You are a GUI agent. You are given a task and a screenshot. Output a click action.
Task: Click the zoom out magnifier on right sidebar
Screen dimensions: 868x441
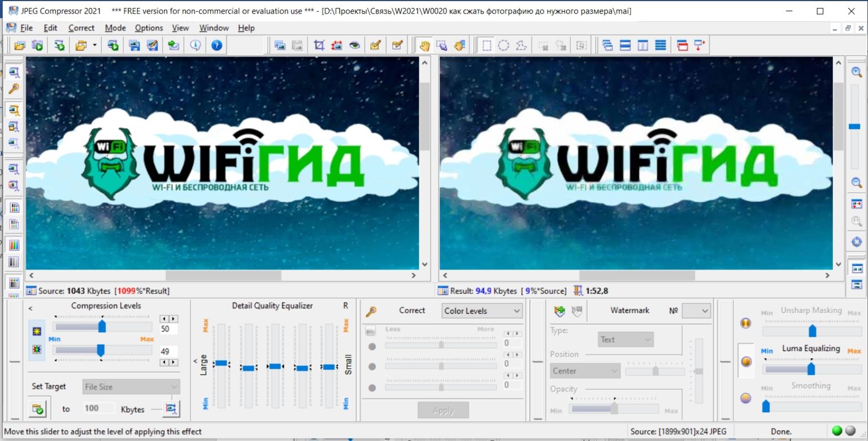coord(857,183)
